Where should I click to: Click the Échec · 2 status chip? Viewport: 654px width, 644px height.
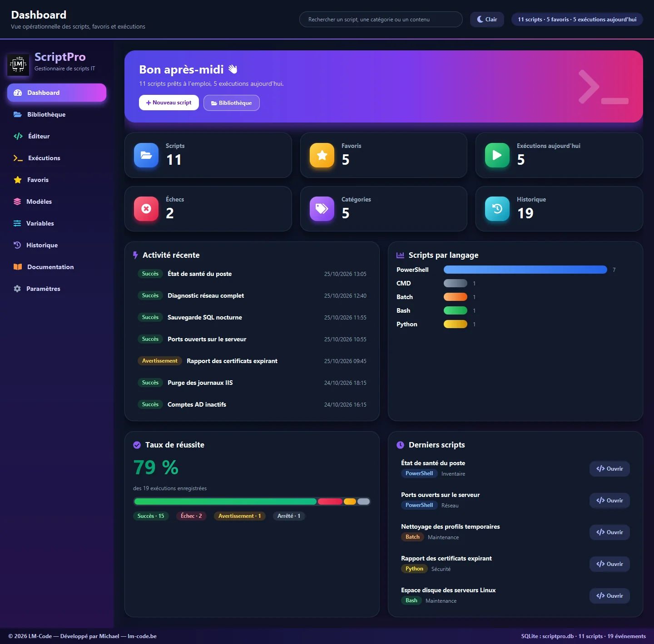(191, 516)
